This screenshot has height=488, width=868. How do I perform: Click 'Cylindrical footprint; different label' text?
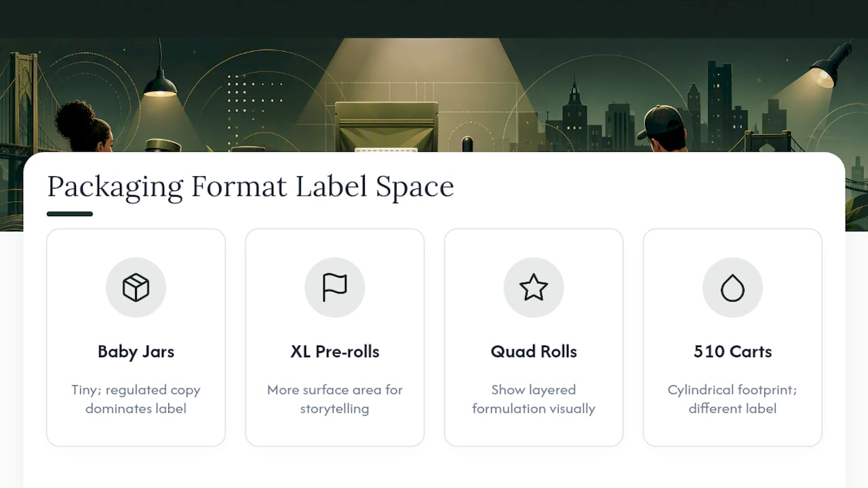tap(732, 399)
